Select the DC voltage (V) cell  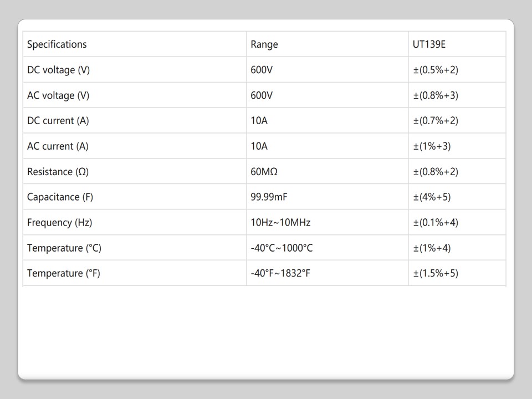click(x=58, y=70)
